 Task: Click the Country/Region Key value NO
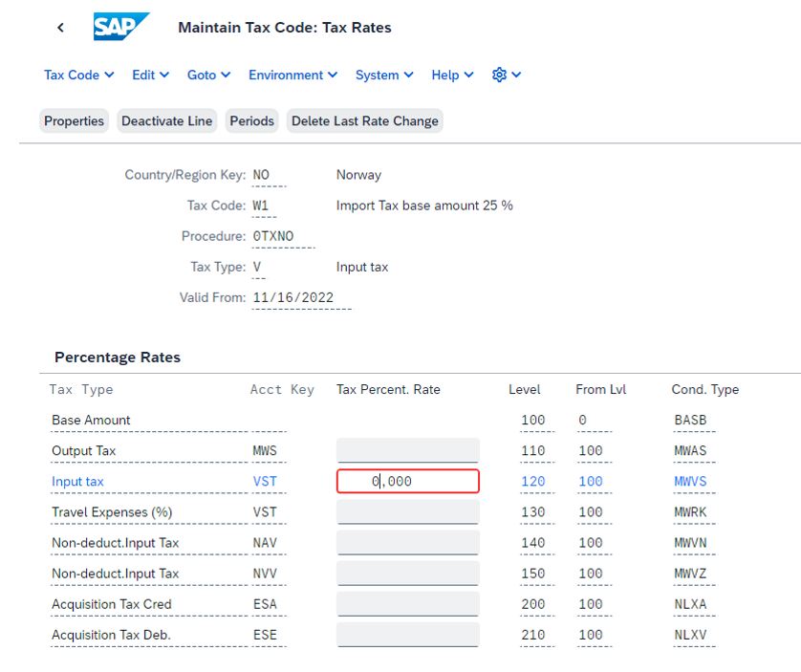261,175
